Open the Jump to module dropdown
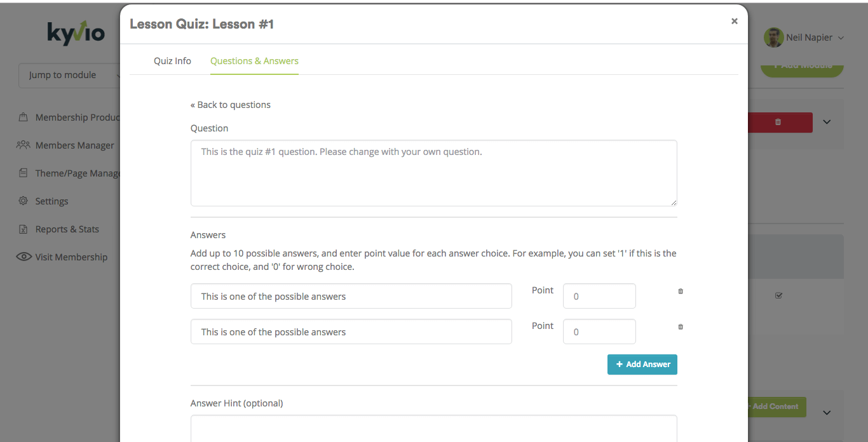 tap(70, 75)
